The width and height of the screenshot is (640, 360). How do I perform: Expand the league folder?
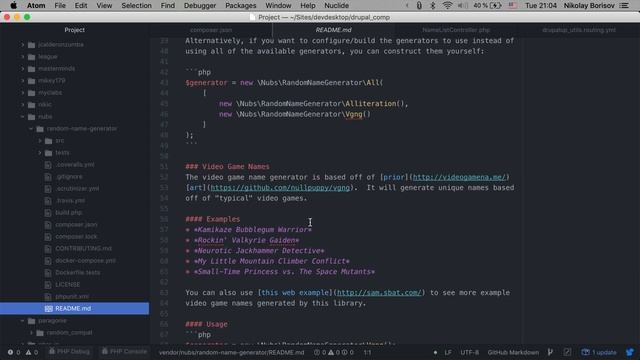tap(23, 57)
